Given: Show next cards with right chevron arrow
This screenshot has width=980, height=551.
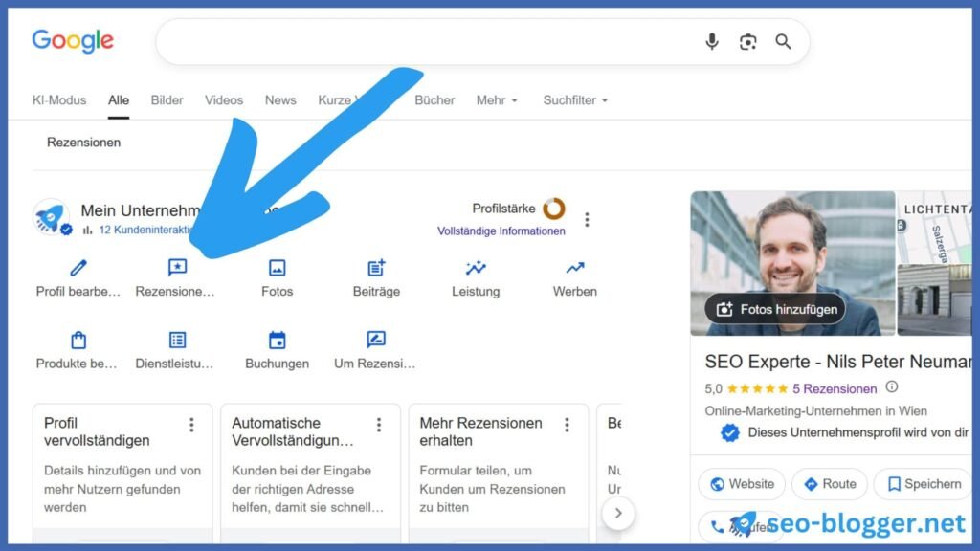Looking at the screenshot, I should pyautogui.click(x=618, y=513).
